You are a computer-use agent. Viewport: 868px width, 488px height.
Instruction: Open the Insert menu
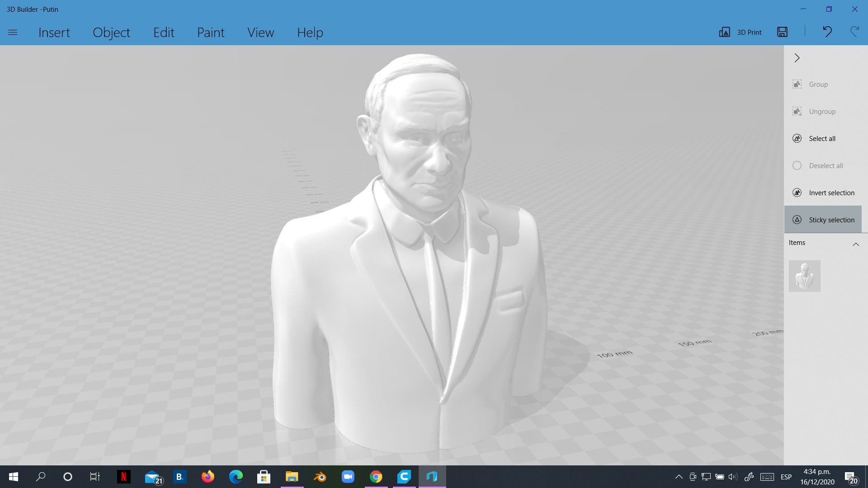click(x=54, y=33)
